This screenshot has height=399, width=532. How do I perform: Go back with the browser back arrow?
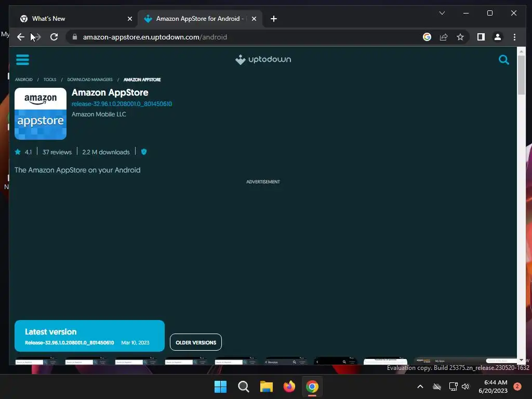21,37
